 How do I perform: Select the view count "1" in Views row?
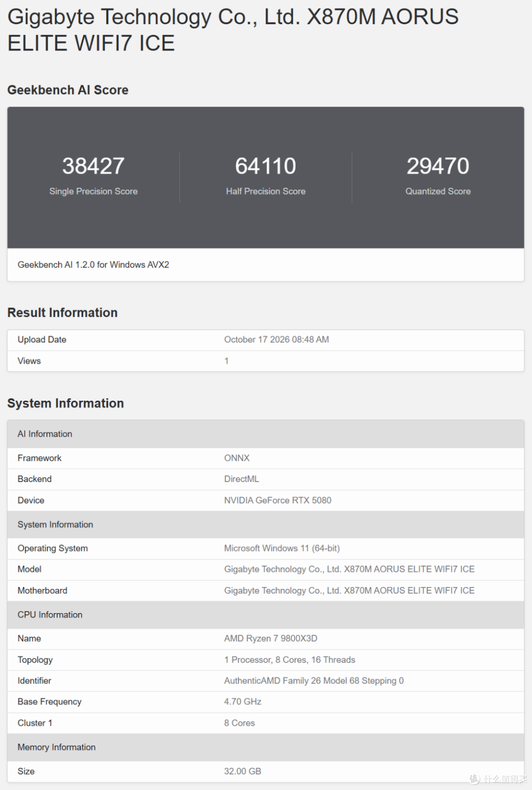(x=227, y=361)
